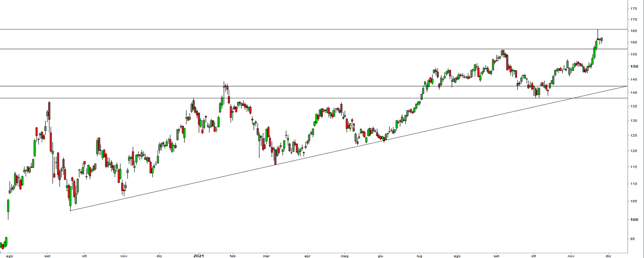This screenshot has height=258, width=644.
Task: Click the feb month label
Action: 233,256
